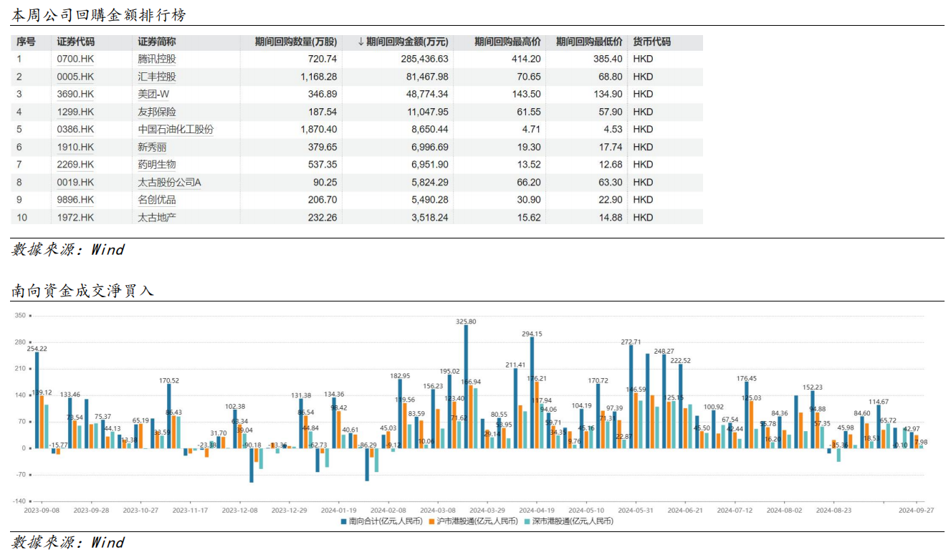Click the 176.45 bar data label
Viewport: 951px width, 560px height.
[747, 378]
